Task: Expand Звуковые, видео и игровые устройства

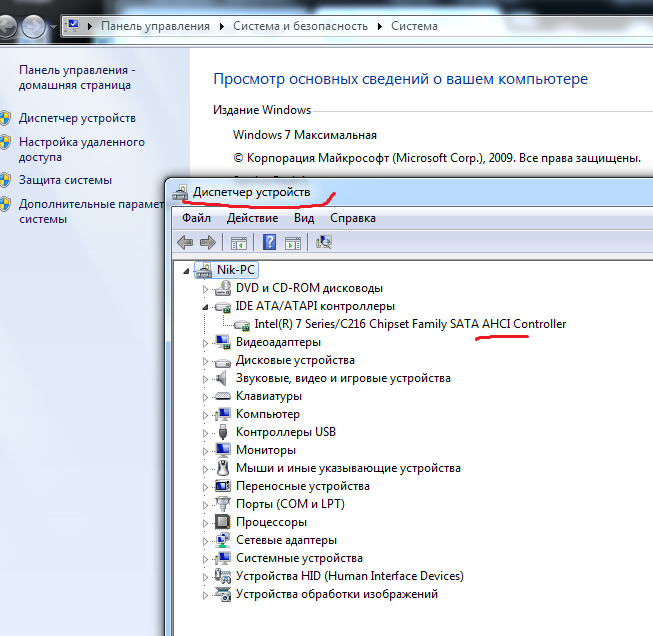Action: [205, 379]
